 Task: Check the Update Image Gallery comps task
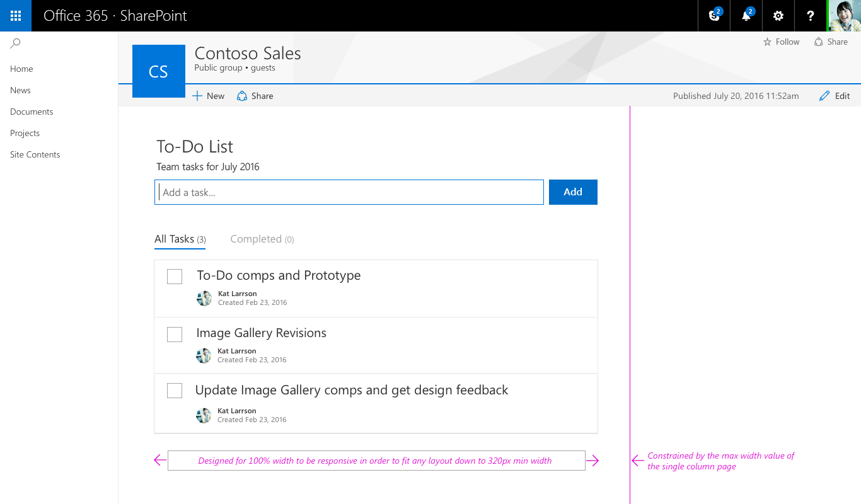tap(175, 391)
